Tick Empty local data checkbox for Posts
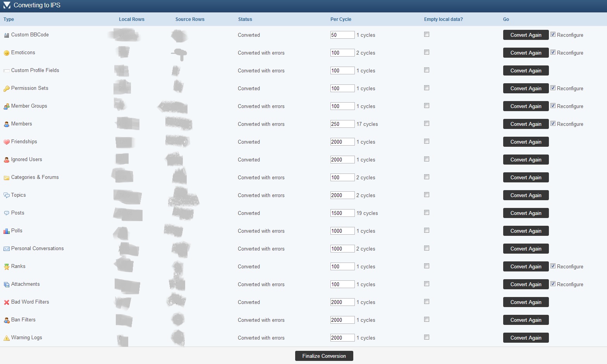The width and height of the screenshot is (607, 364). (426, 213)
